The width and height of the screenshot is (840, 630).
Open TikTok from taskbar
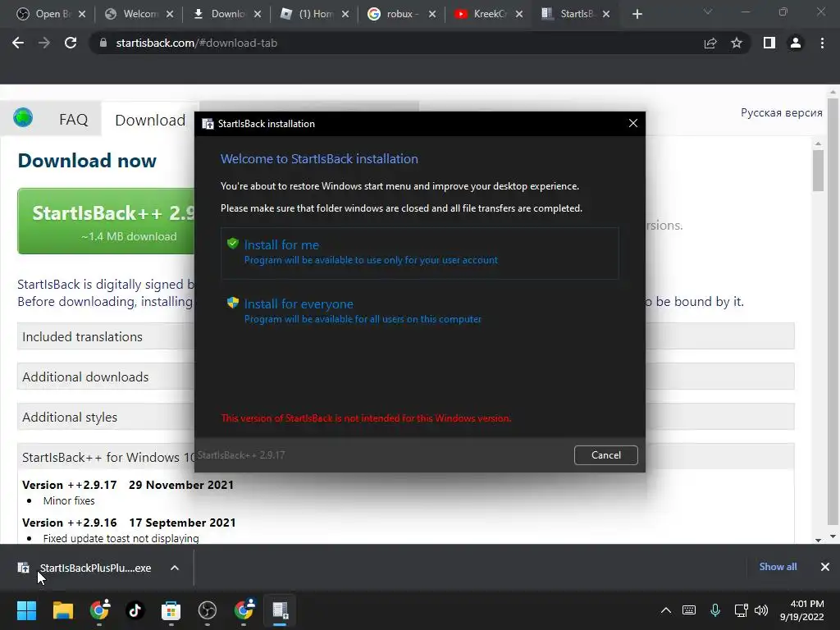135,609
